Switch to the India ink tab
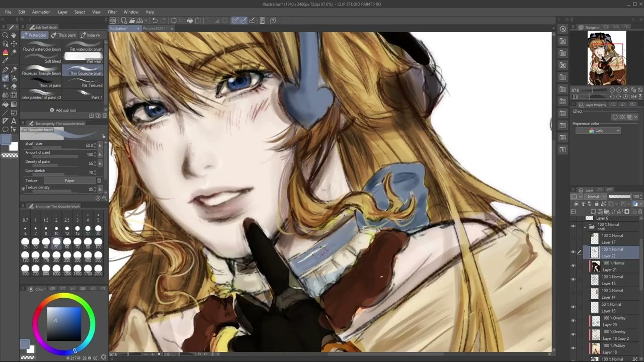This screenshot has width=644, height=362. pos(91,35)
